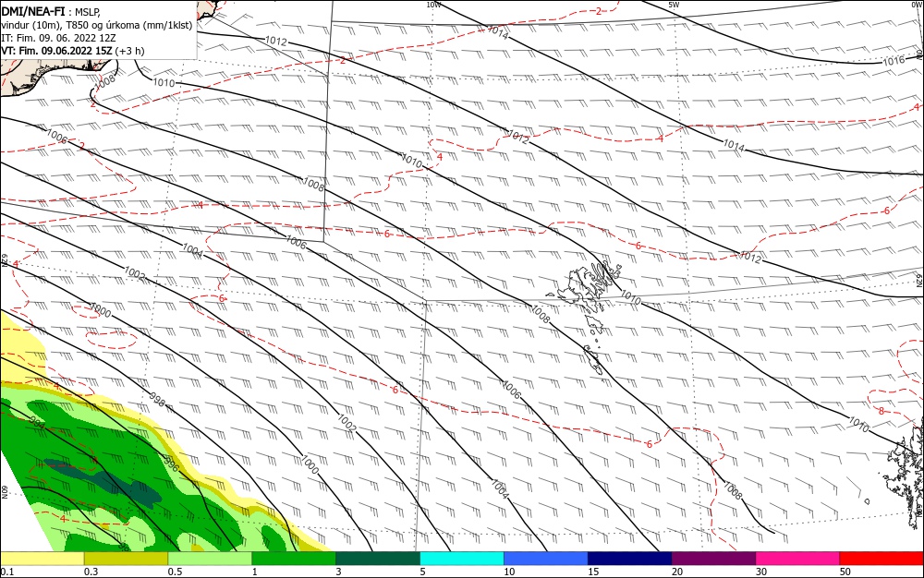The width and height of the screenshot is (924, 578).
Task: Click the legend value '50'
Action: pos(845,572)
